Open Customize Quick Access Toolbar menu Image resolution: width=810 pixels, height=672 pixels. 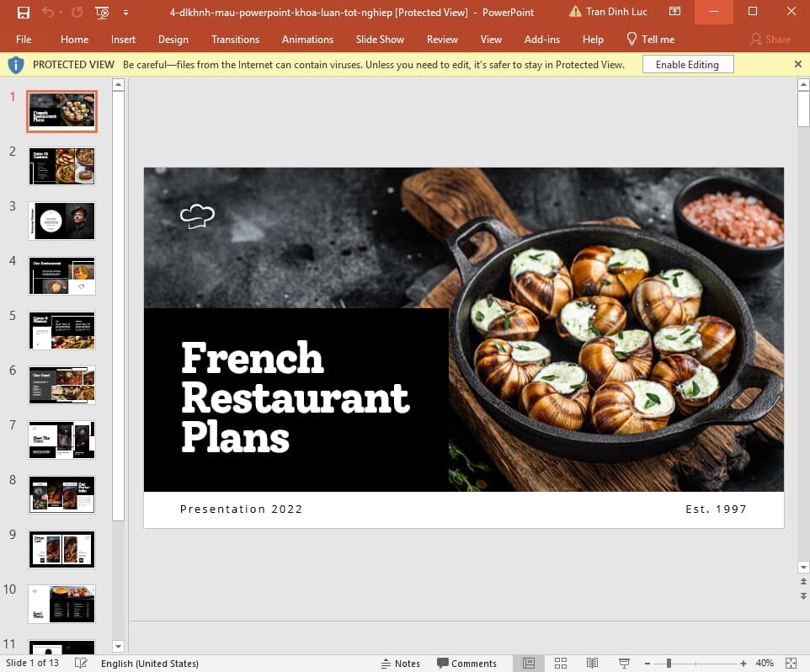pyautogui.click(x=125, y=13)
